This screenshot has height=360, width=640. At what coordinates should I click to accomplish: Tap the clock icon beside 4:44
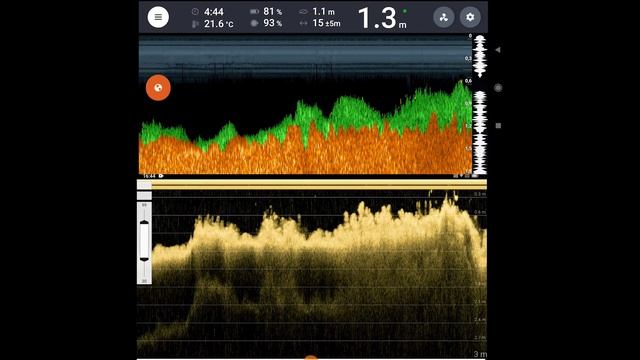click(195, 11)
